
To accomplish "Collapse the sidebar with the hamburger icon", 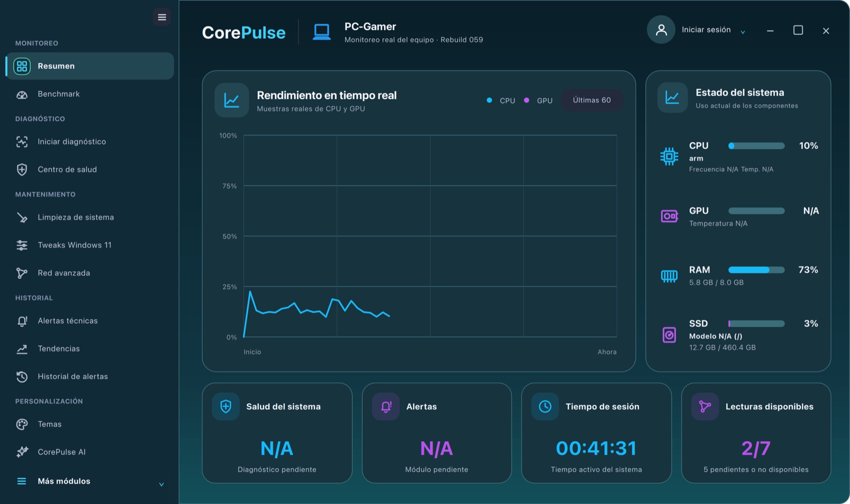I will pos(162,17).
